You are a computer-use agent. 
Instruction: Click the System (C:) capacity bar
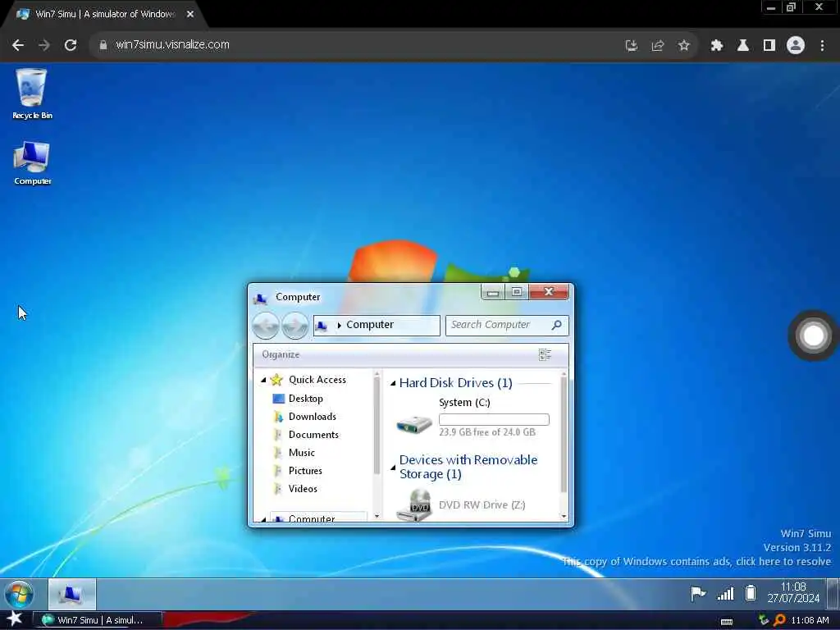[494, 419]
